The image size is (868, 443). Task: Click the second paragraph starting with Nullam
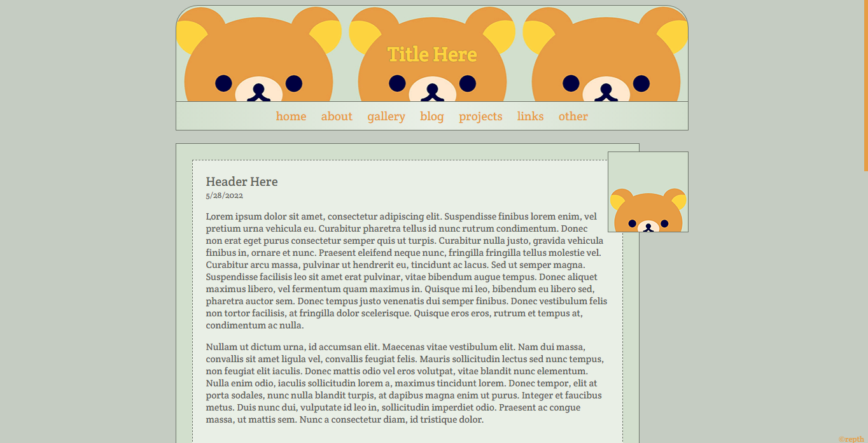coord(405,383)
